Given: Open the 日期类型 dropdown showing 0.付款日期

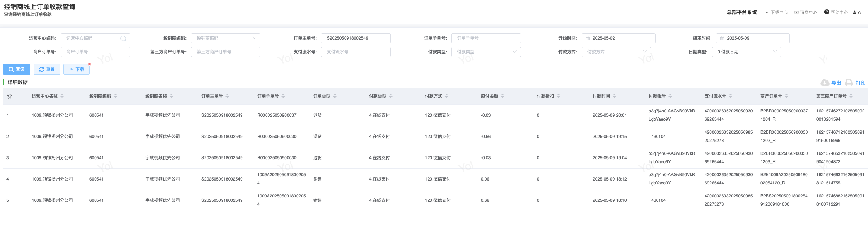Looking at the screenshot, I should pyautogui.click(x=746, y=52).
